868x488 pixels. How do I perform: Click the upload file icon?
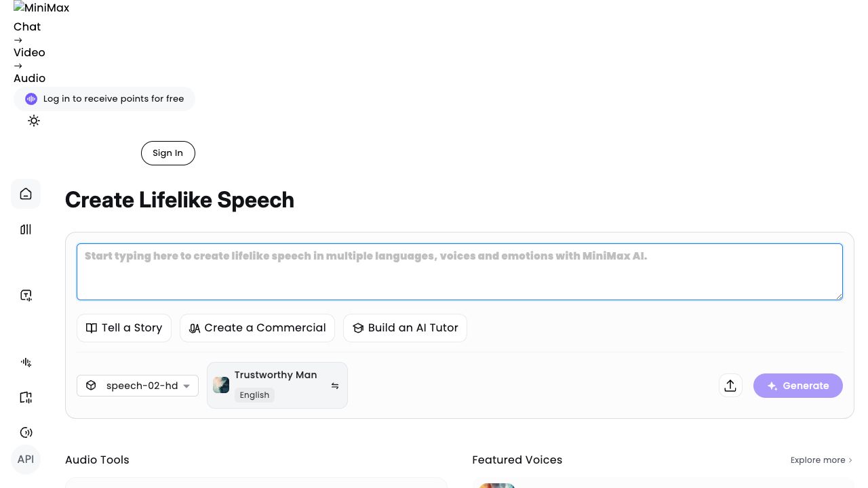pyautogui.click(x=730, y=386)
